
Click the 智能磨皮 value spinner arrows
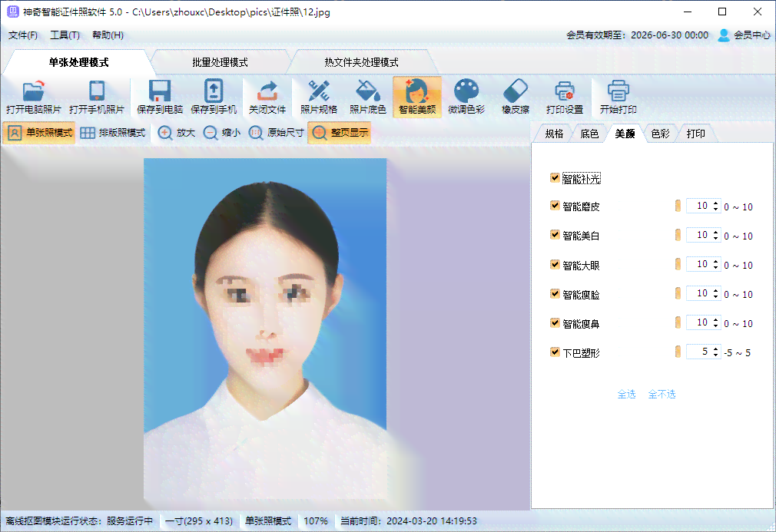[x=715, y=207]
